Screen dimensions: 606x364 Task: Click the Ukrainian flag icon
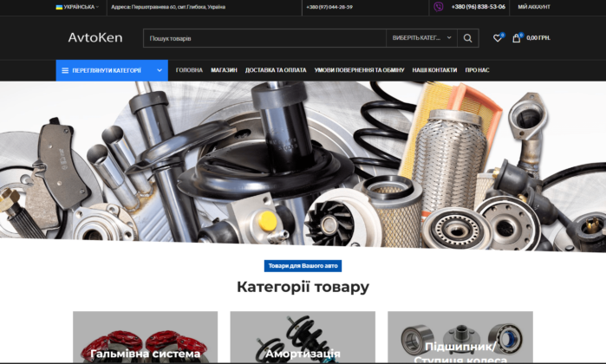[x=59, y=6]
